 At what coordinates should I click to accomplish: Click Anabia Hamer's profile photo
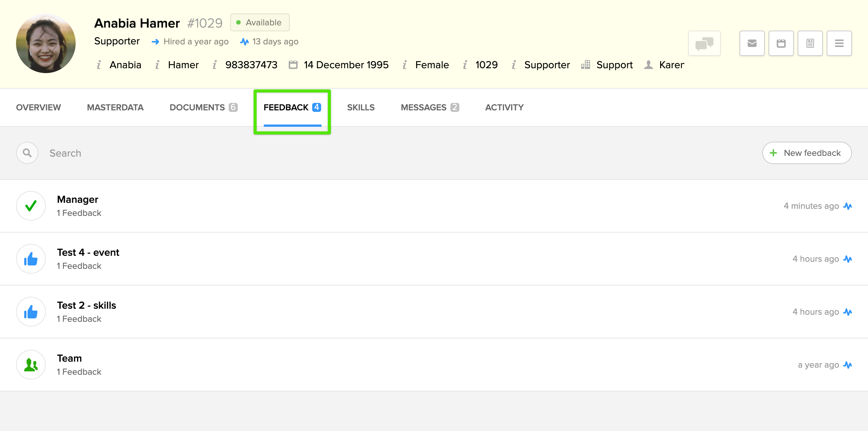click(46, 43)
